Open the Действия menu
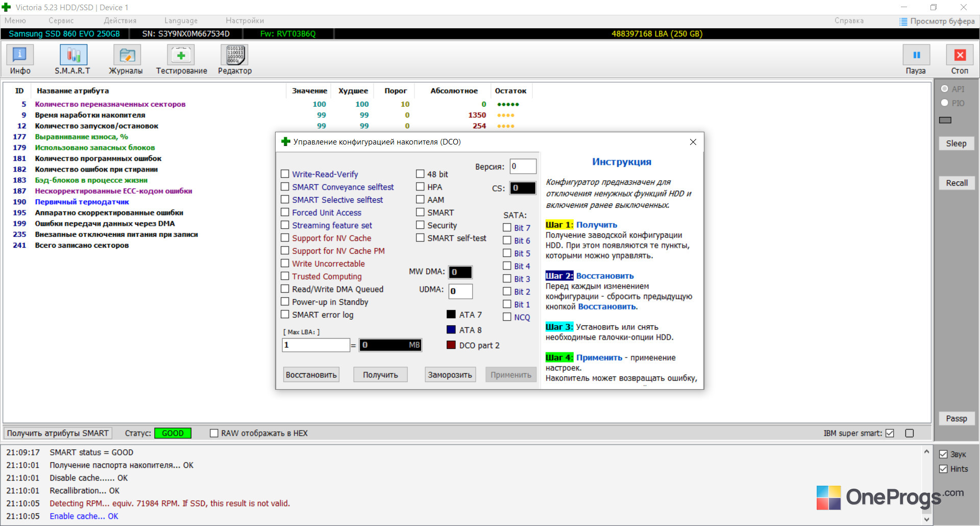Screen dimensions: 980x526 tap(120, 21)
